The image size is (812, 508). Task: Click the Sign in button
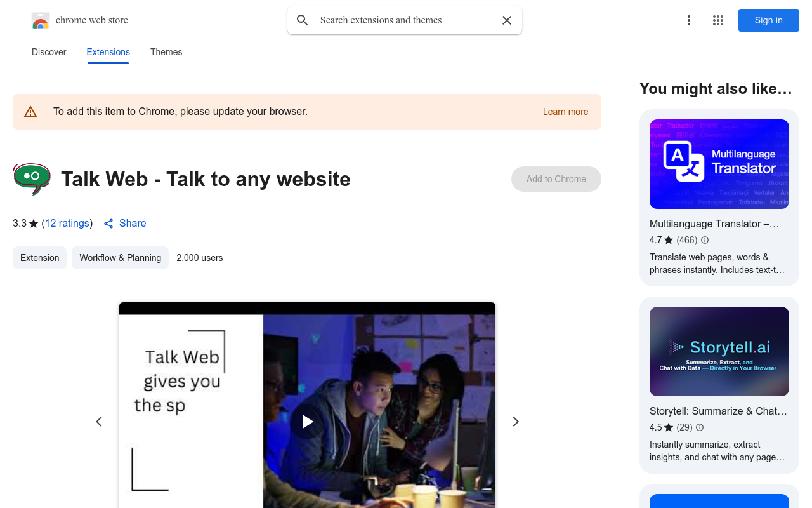click(x=769, y=20)
